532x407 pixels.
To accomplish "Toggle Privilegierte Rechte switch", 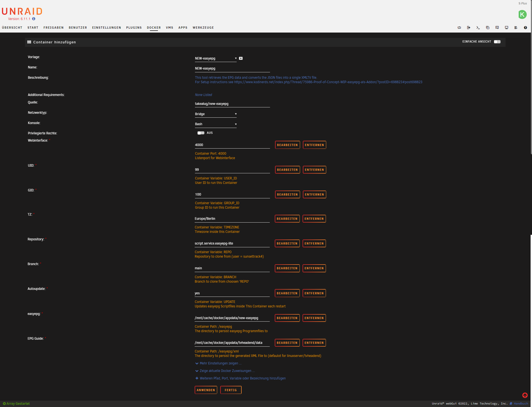I will 201,133.
